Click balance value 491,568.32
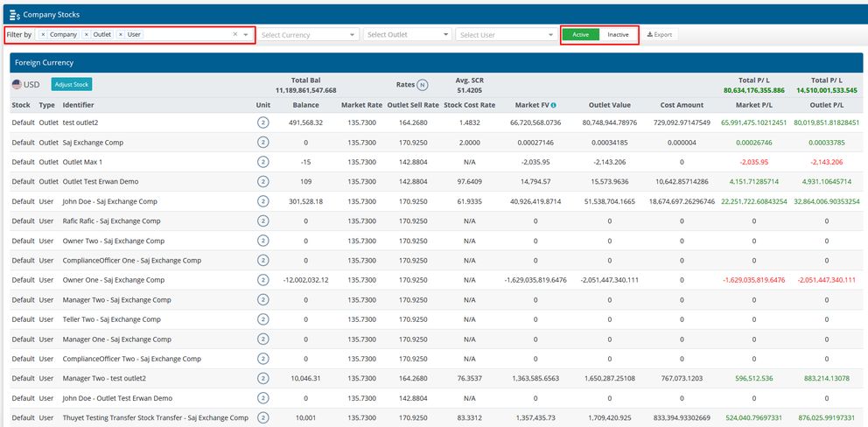868x427 pixels. (x=305, y=122)
